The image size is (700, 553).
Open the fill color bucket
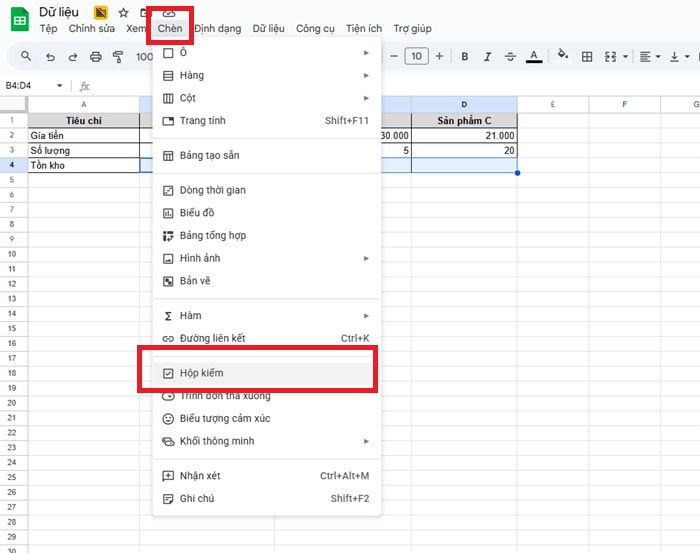pyautogui.click(x=563, y=55)
